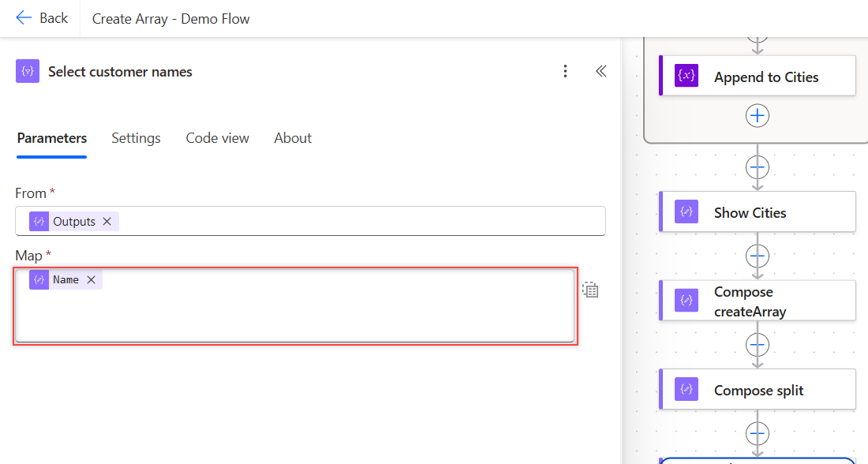The height and width of the screenshot is (464, 868).
Task: Remove the Outputs token from From
Action: pos(107,222)
